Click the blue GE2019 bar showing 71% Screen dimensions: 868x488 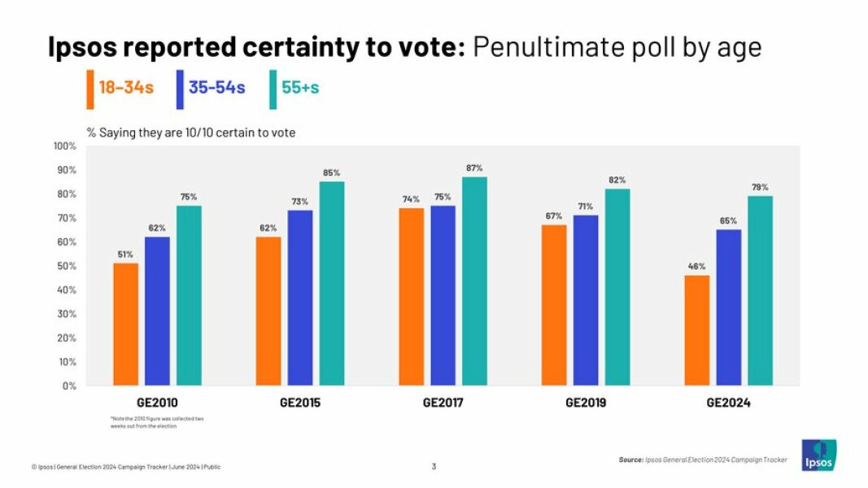(x=586, y=300)
